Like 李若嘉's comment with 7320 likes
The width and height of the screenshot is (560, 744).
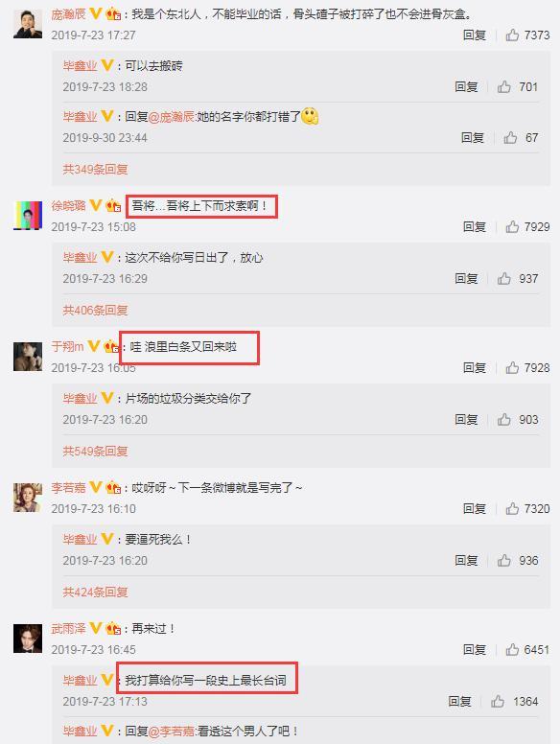(x=512, y=509)
